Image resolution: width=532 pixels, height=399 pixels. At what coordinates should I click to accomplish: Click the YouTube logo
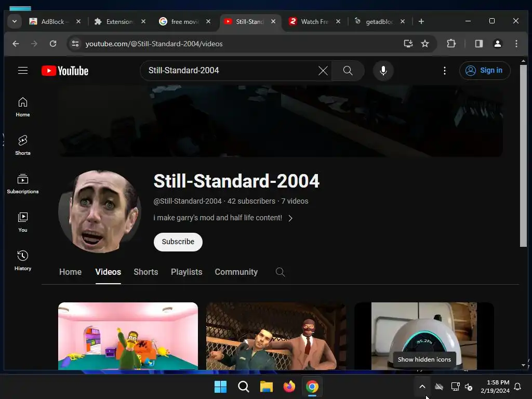pyautogui.click(x=65, y=71)
